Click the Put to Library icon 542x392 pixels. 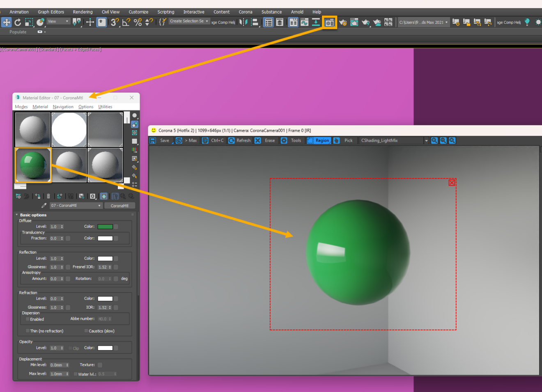coord(81,196)
